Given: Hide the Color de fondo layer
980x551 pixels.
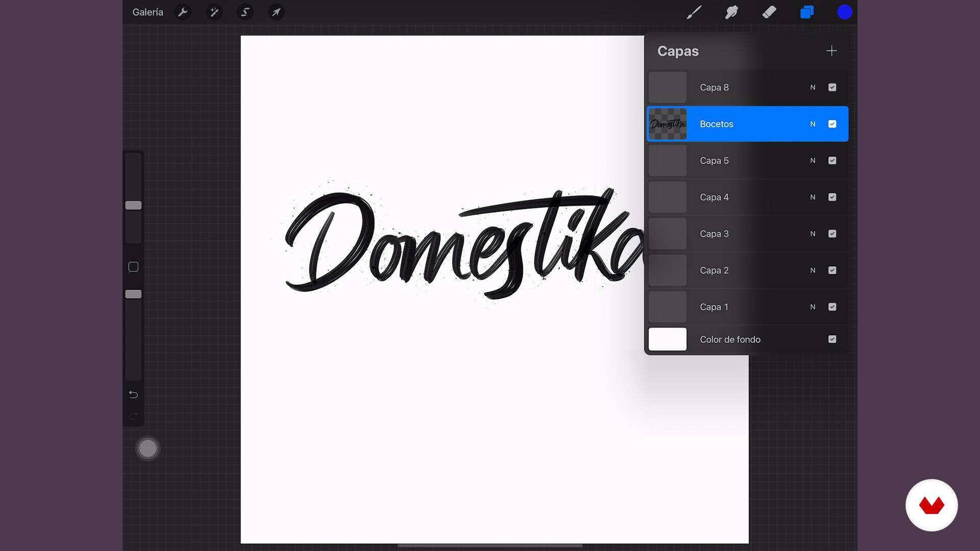Looking at the screenshot, I should tap(832, 339).
